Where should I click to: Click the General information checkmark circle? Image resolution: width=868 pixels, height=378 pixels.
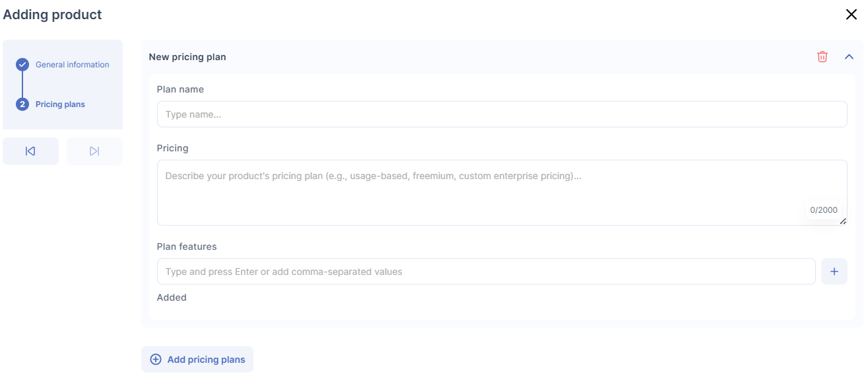tap(22, 65)
